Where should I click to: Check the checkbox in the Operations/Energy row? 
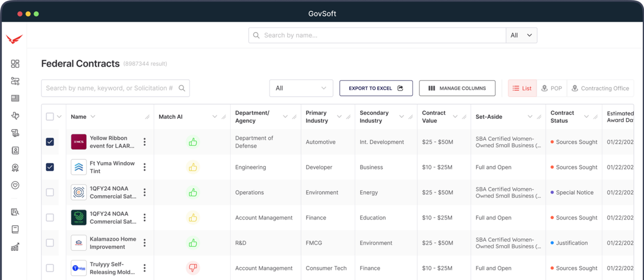(50, 192)
